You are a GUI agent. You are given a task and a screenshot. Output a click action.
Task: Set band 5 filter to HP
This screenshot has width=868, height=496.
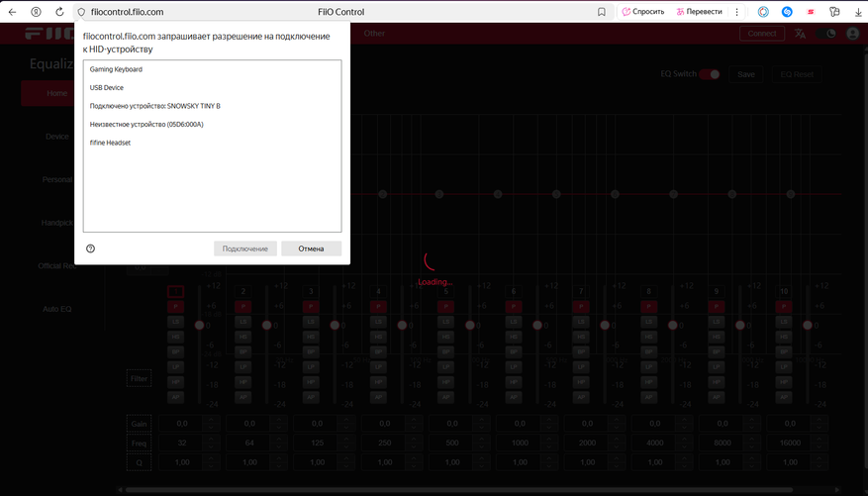(x=445, y=382)
